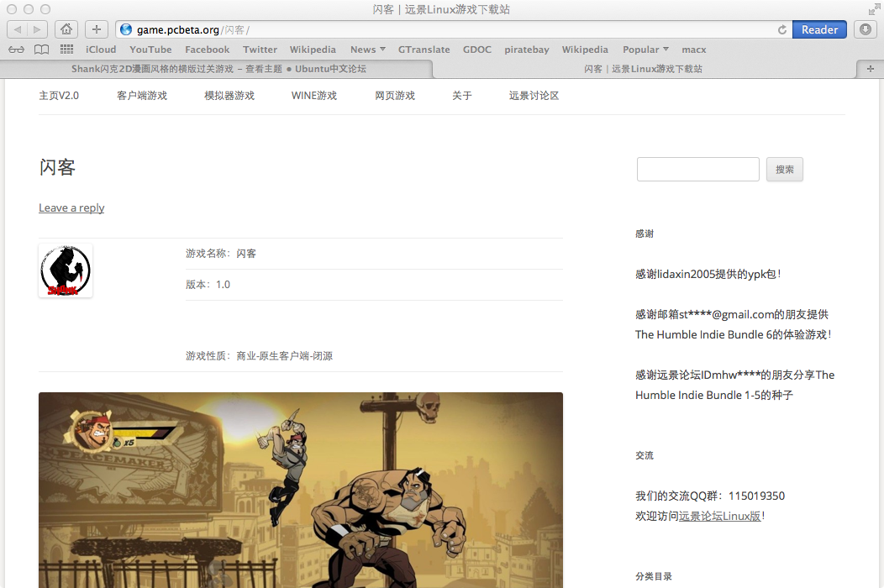Open the Twitter bookmark
884x588 pixels.
tap(260, 50)
